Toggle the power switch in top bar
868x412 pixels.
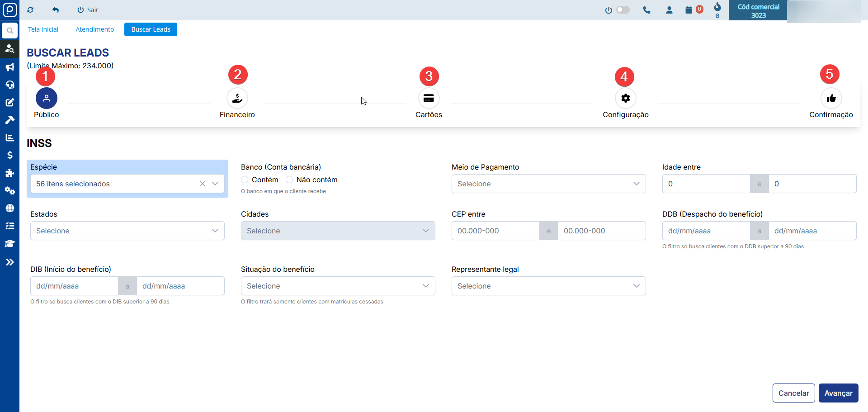tap(623, 10)
